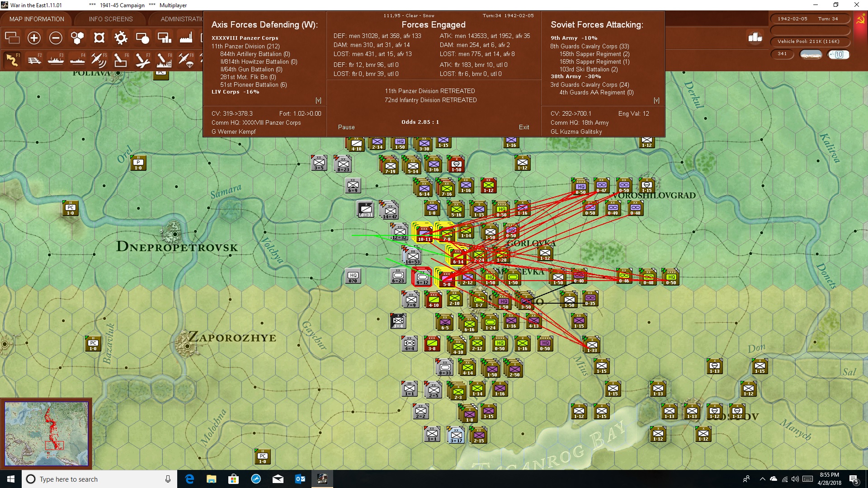Toggle the factory locations icon
868x488 pixels.
[x=186, y=38]
